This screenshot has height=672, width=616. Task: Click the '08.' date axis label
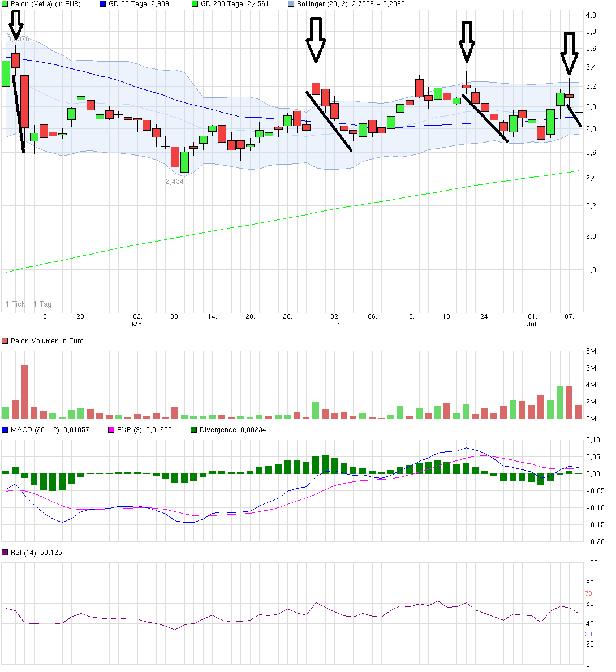click(x=175, y=317)
